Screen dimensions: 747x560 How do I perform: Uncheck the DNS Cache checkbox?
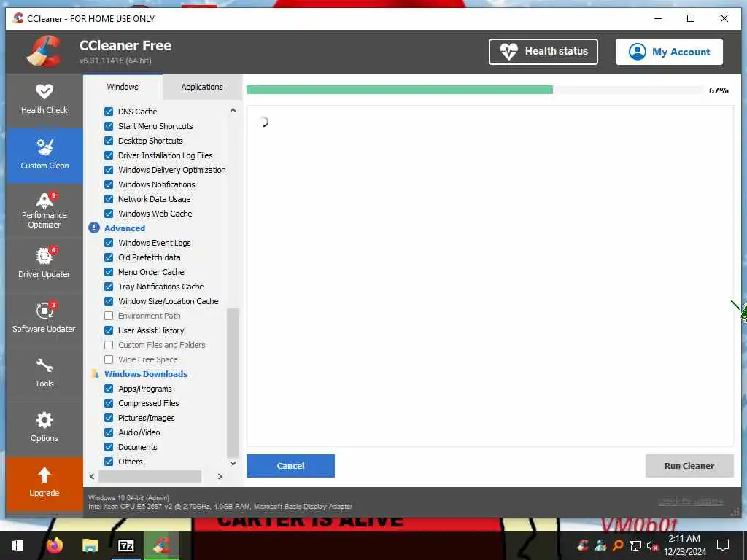109,112
